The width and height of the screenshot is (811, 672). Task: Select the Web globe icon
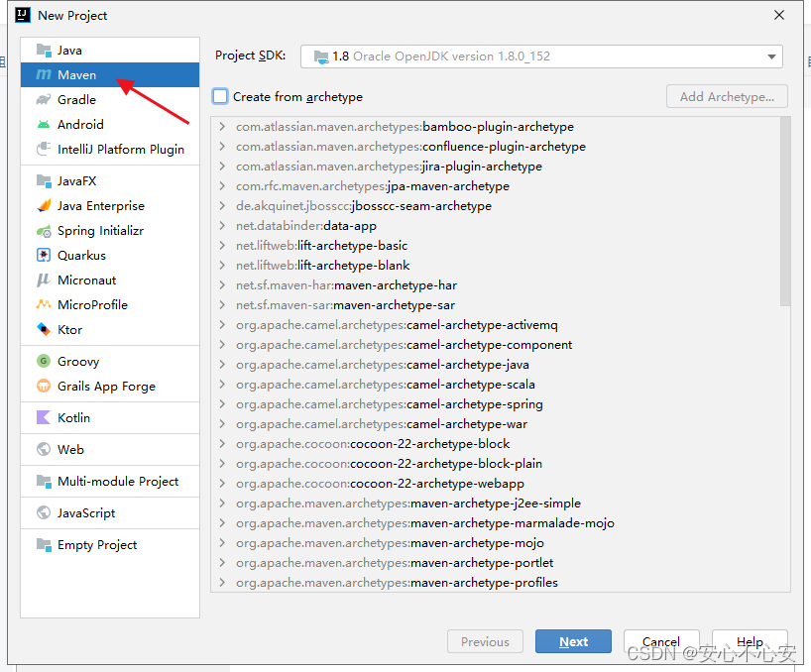pos(44,449)
